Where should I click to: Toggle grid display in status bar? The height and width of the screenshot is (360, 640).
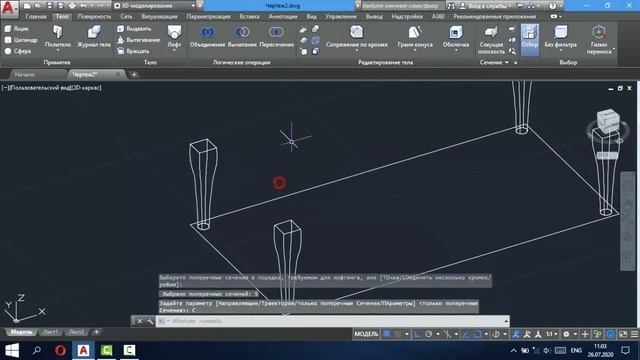387,334
